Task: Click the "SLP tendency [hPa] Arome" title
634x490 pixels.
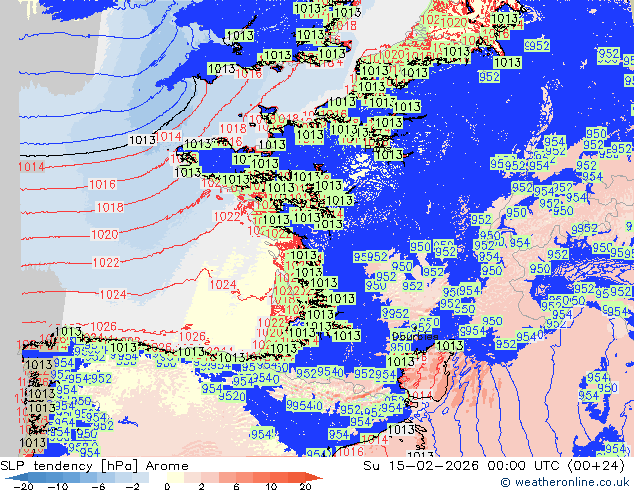Action: click(x=94, y=466)
